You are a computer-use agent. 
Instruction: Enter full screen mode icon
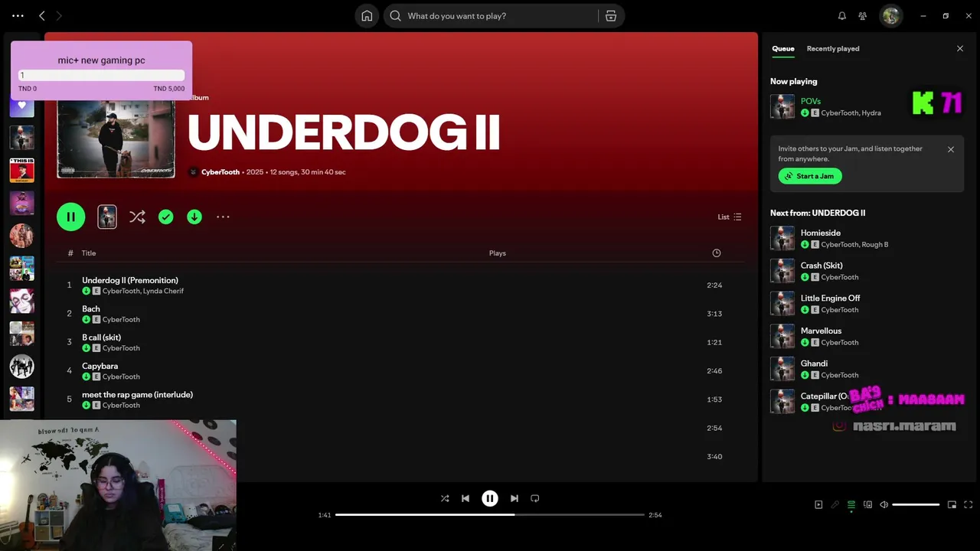[969, 505]
